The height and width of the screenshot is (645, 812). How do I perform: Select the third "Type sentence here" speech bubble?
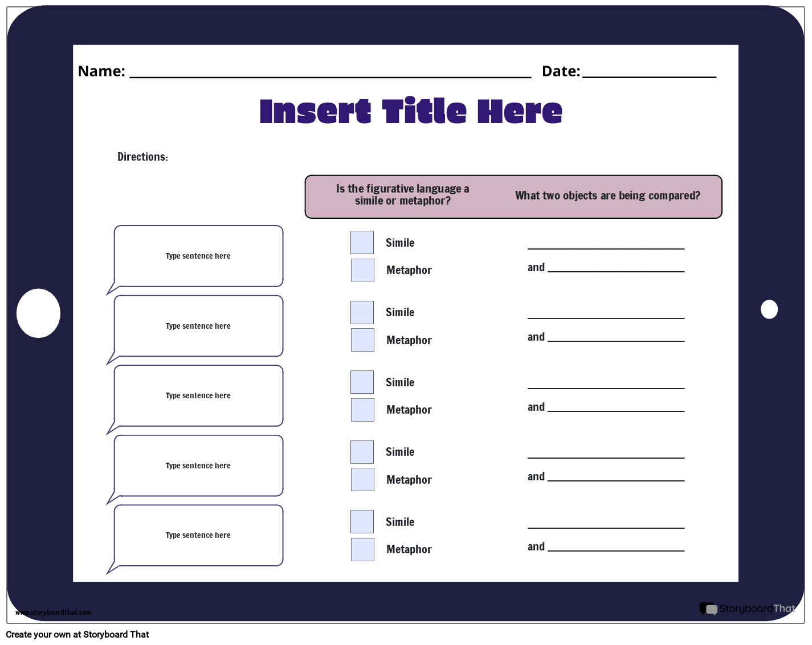tap(198, 396)
